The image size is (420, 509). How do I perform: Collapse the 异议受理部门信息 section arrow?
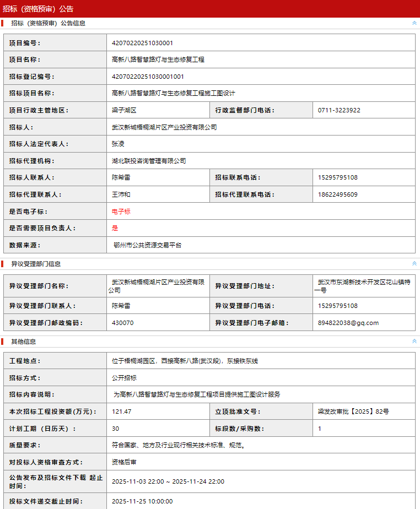coord(414,264)
